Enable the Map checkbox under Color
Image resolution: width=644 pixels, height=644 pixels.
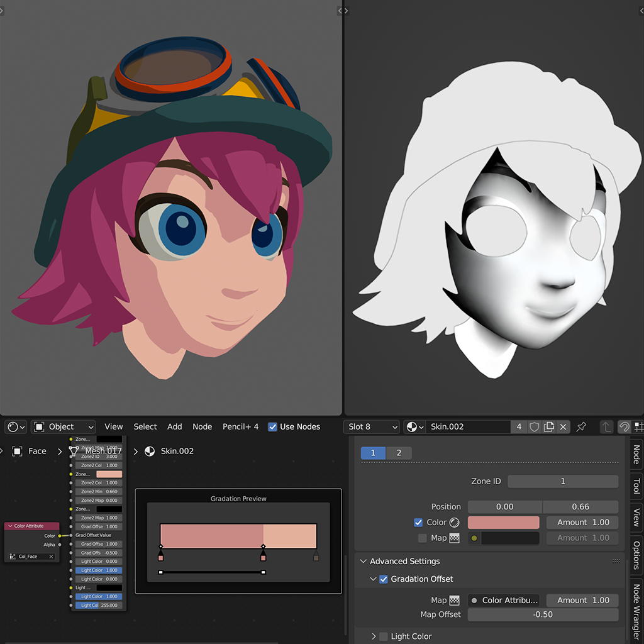[x=423, y=538]
